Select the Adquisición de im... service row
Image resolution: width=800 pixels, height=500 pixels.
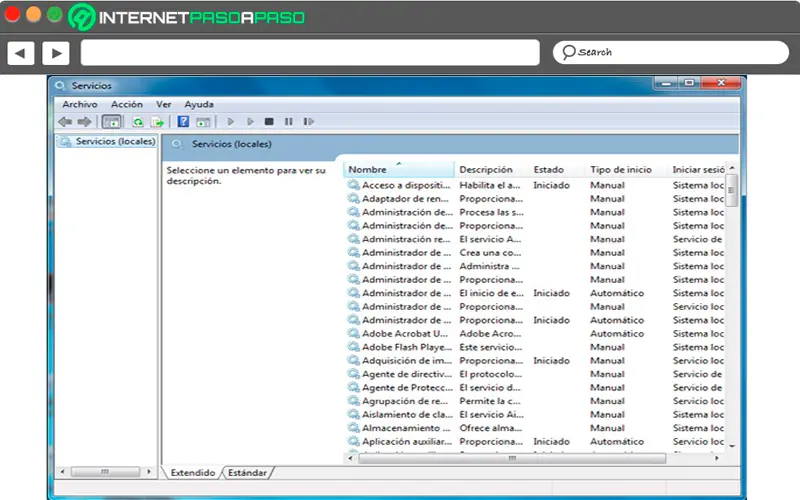pos(536,361)
